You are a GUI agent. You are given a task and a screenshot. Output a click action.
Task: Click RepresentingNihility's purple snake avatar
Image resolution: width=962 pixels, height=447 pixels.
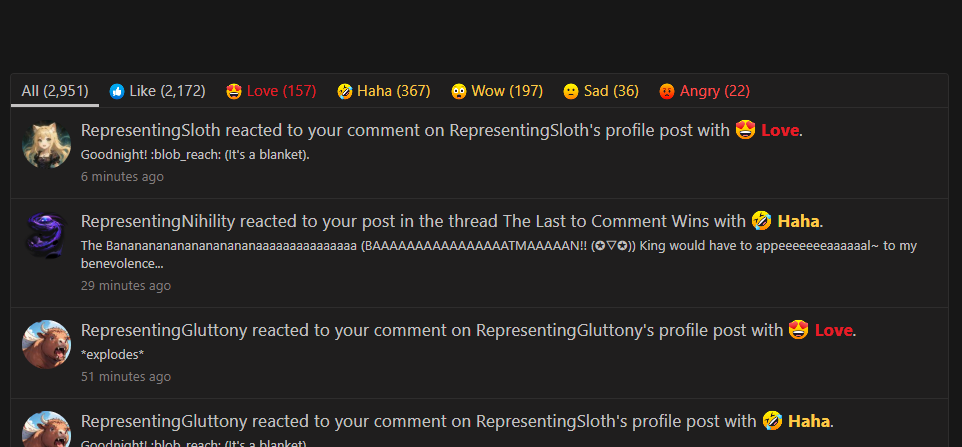46,236
